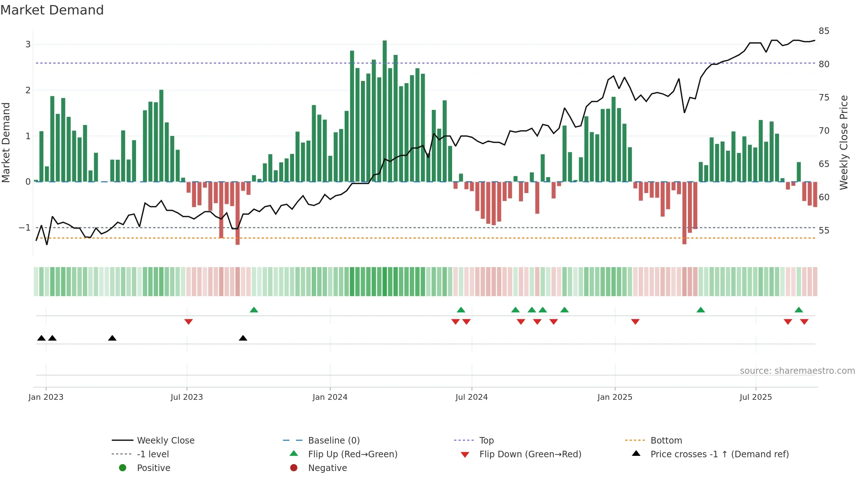Screen dimensions: 868x488
Task: Toggle the Negative legend entry
Action: [x=318, y=468]
